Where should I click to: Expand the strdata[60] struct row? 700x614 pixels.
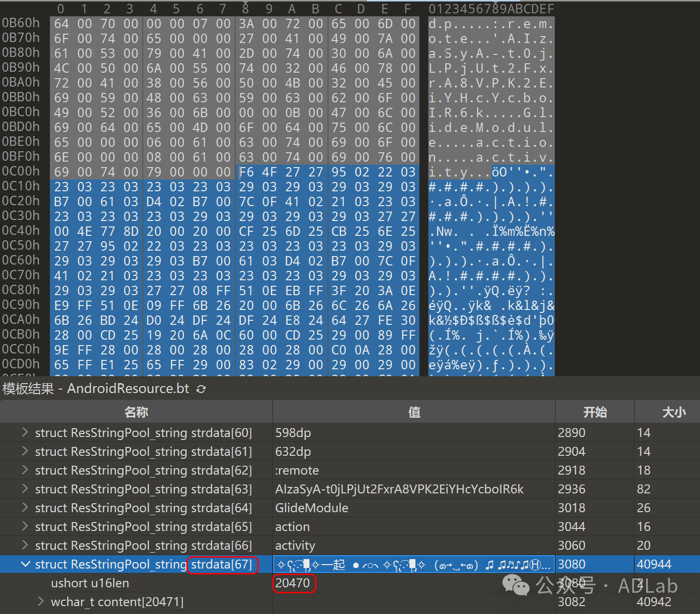pos(25,433)
